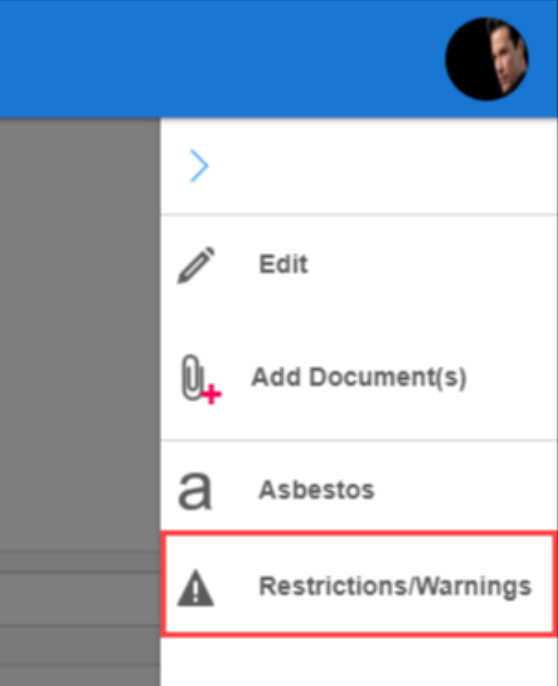The width and height of the screenshot is (558, 686).
Task: Collapse the side panel using blue chevron
Action: (199, 165)
